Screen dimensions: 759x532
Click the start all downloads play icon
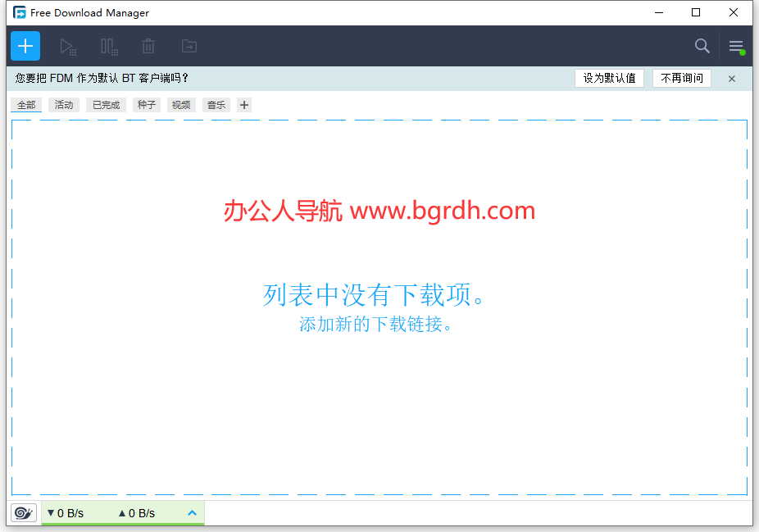point(68,47)
